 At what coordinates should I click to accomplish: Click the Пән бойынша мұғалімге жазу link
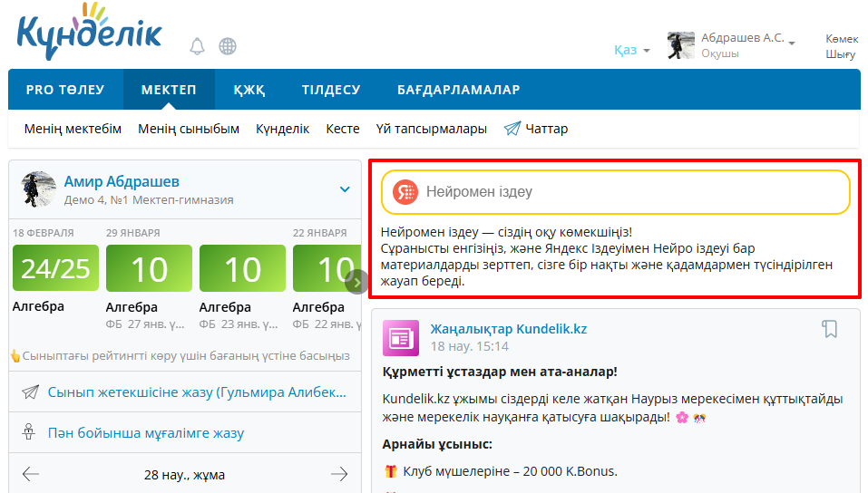point(146,433)
